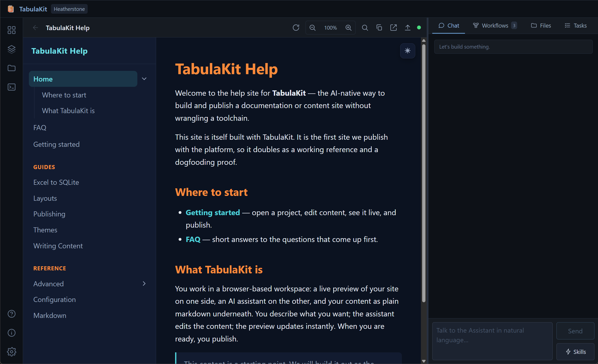The image size is (598, 364).
Task: Open the Skills button
Action: click(x=575, y=352)
